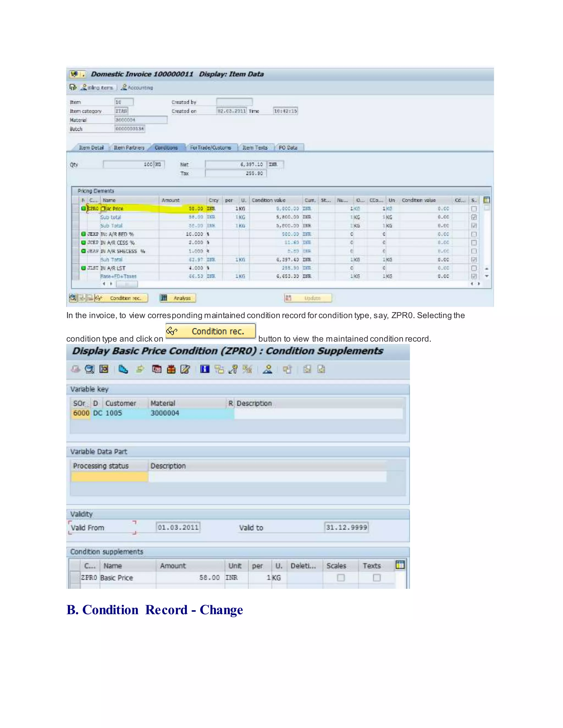Click the Customer cell 1005
Viewport: 563px width, 728px height.
114,413
